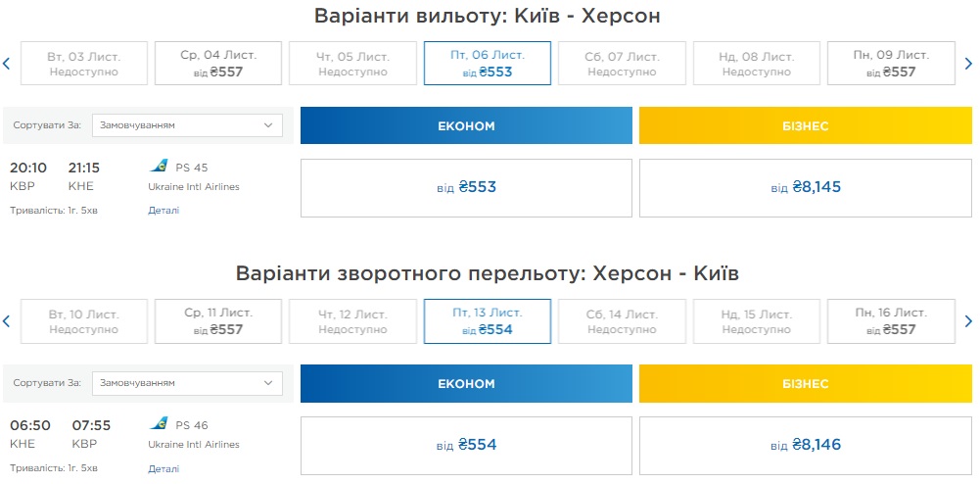Open return flight sort dropdown Замовчуванням
980x484 pixels.
click(187, 383)
